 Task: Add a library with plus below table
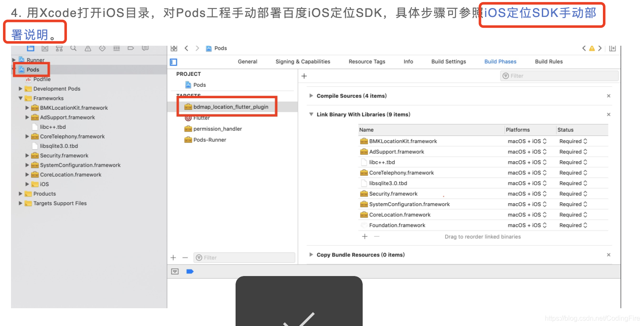tap(365, 237)
